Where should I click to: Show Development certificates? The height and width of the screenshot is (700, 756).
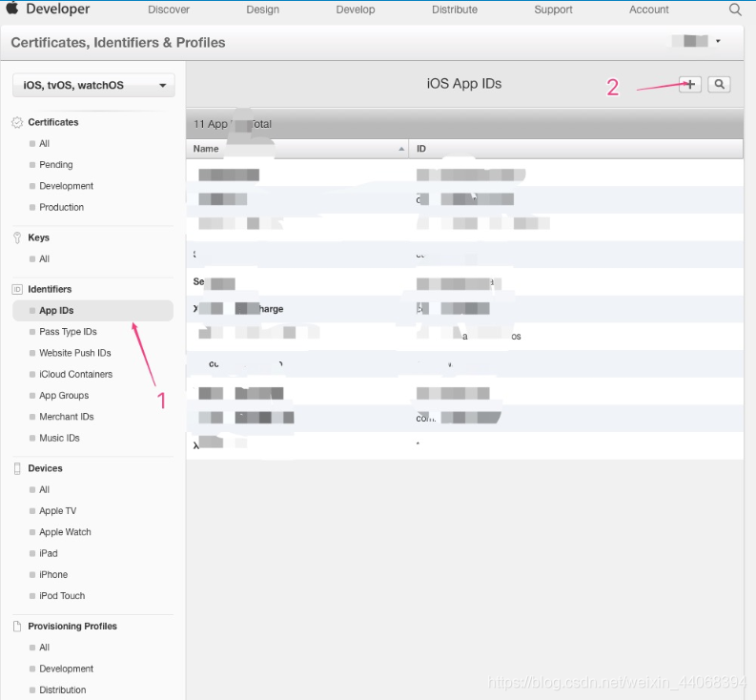(x=66, y=186)
